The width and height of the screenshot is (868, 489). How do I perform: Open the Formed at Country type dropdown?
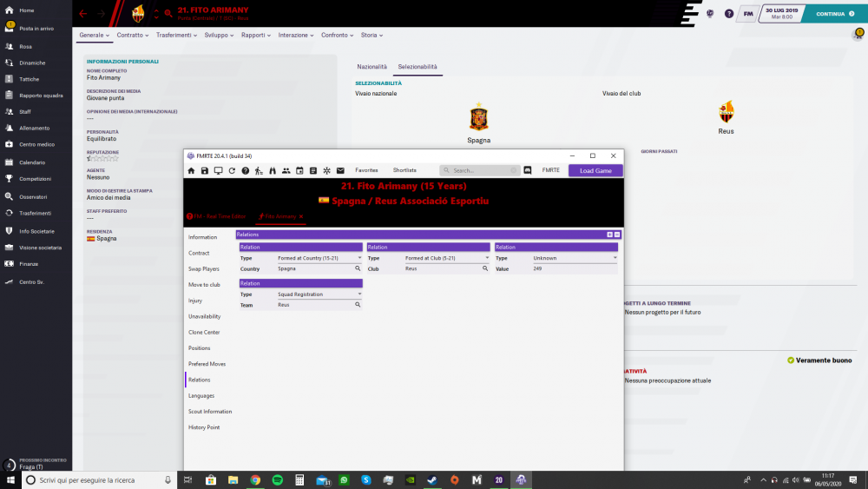pyautogui.click(x=359, y=258)
